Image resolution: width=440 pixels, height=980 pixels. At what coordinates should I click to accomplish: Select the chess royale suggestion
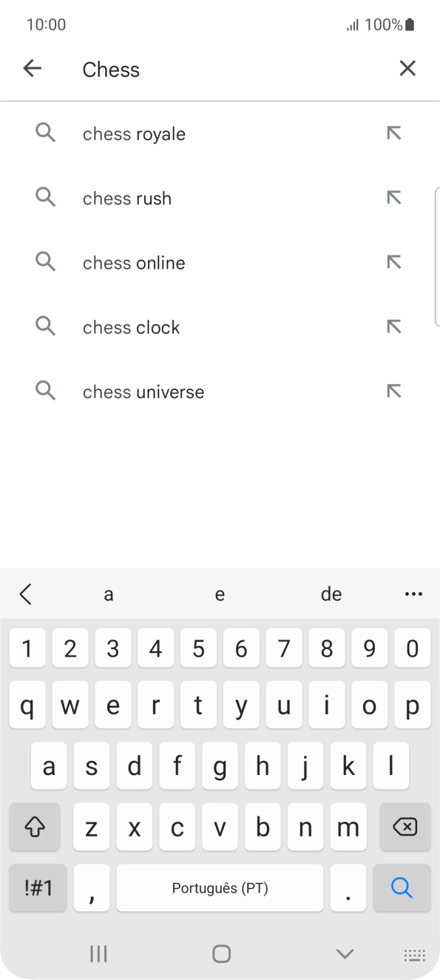[134, 133]
